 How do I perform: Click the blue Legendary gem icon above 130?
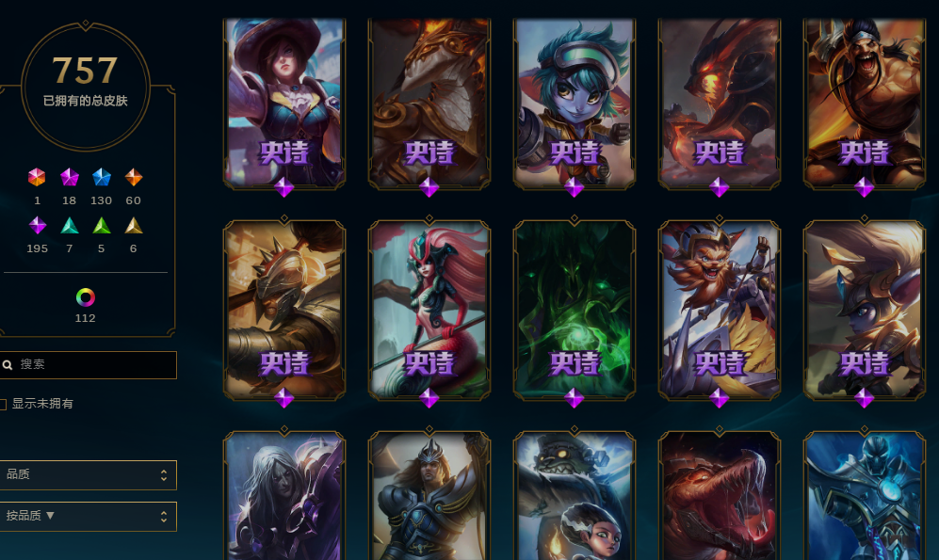click(x=101, y=177)
